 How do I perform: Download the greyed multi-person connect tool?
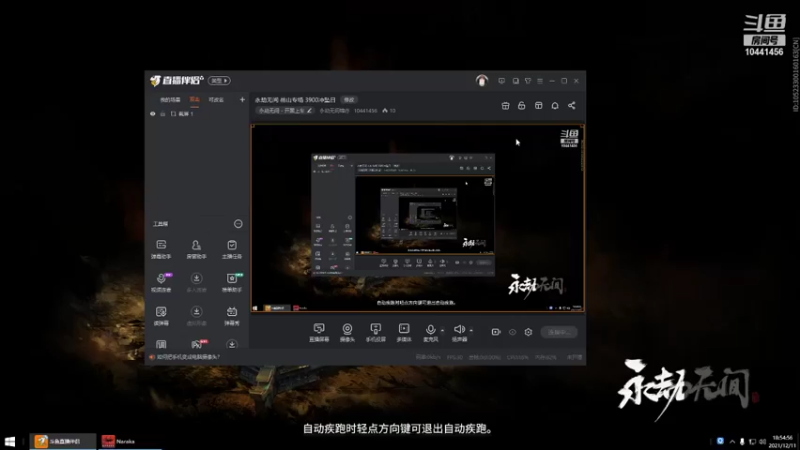[196, 283]
